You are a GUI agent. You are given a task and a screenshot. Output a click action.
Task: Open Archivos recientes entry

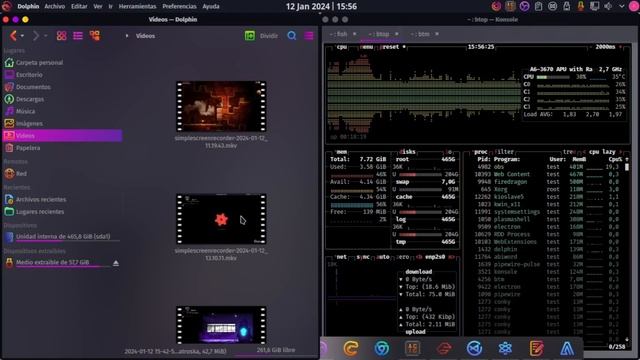62,200
